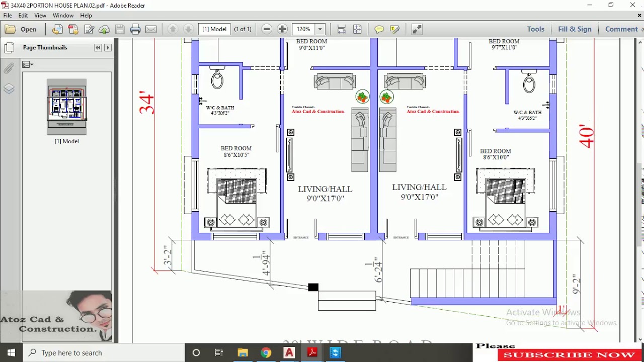Open the zoom level dropdown arrow
644x362 pixels.
tap(320, 29)
